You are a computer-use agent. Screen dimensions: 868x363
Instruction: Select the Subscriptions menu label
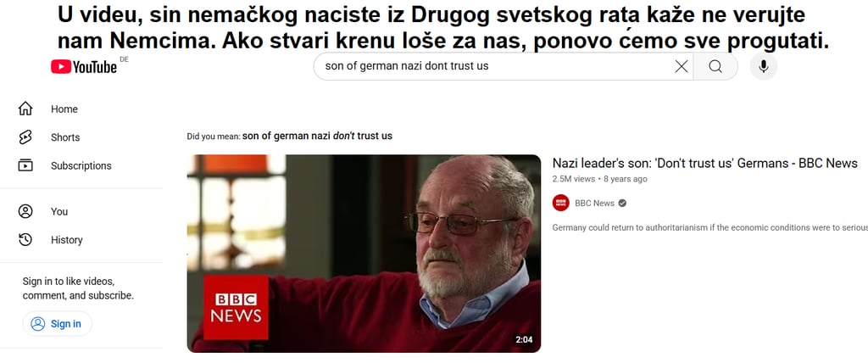point(81,165)
